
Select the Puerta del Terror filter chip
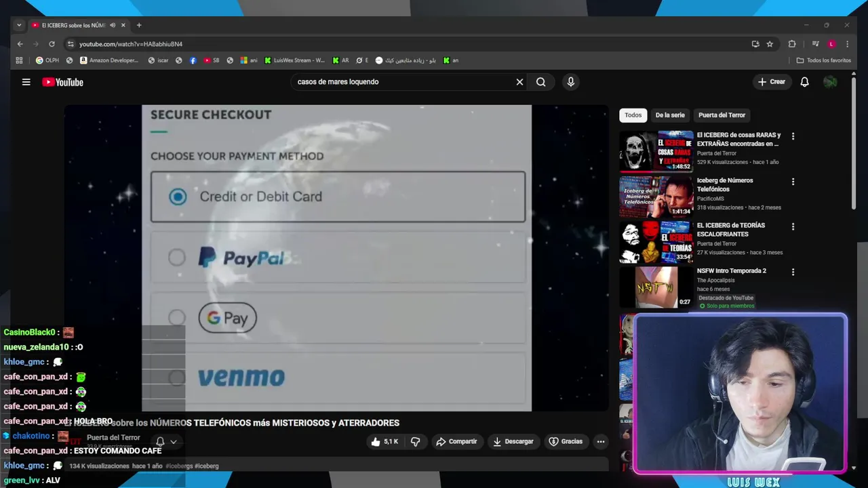click(722, 115)
